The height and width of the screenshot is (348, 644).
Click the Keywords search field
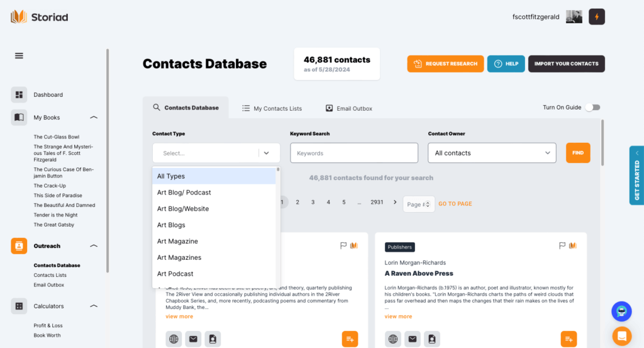pos(353,153)
